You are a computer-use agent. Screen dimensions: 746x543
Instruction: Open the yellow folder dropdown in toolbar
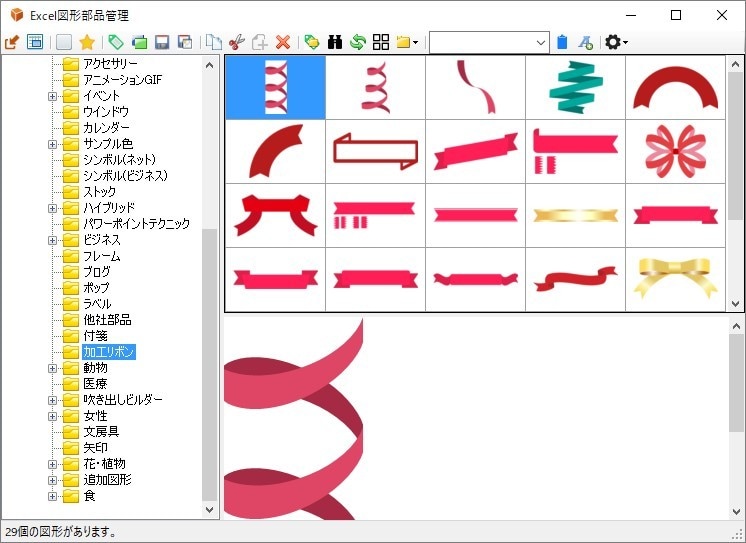pos(407,42)
